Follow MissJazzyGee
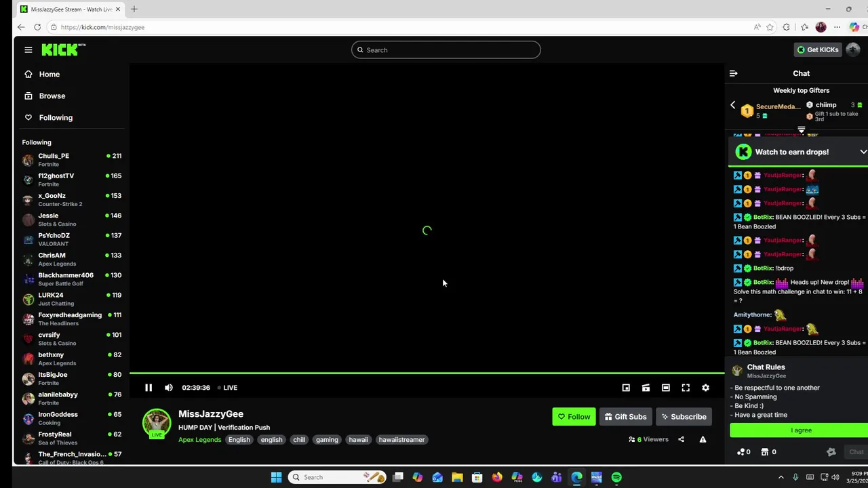The image size is (868, 488). point(574,417)
